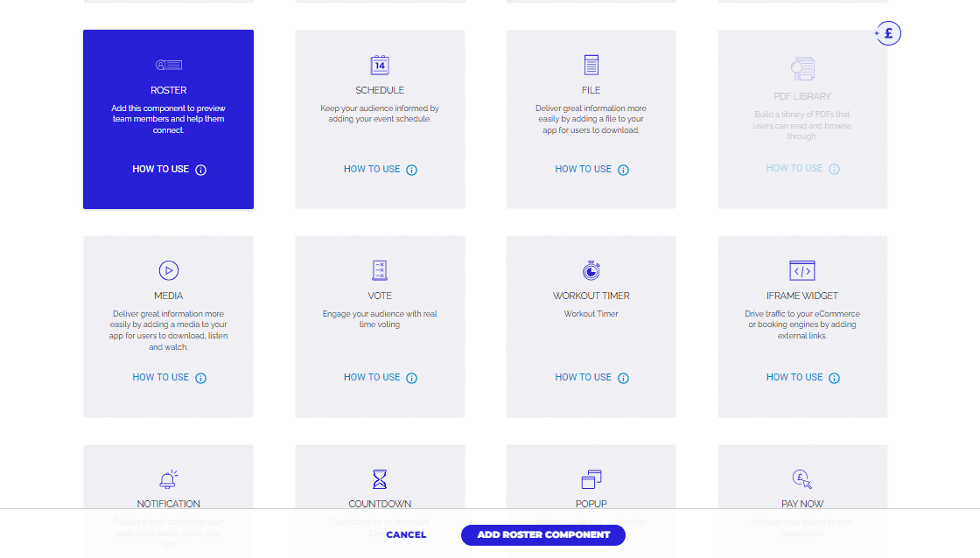This screenshot has height=558, width=980.
Task: Select the PDF Library component card
Action: pyautogui.click(x=802, y=120)
